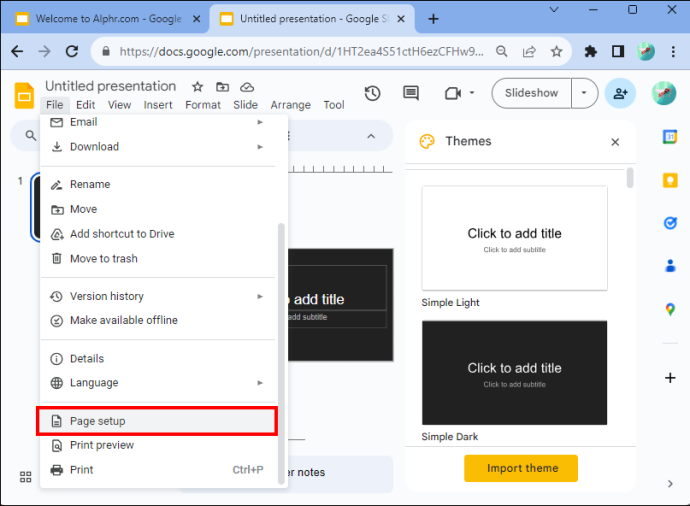Close the Untitled presentation browser tab
This screenshot has height=506, width=690.
(x=401, y=19)
